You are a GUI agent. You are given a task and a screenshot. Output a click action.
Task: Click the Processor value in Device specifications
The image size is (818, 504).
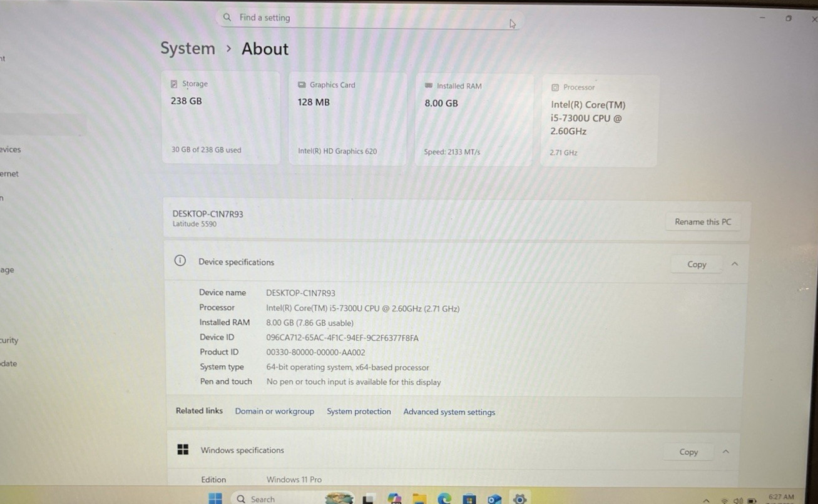363,308
